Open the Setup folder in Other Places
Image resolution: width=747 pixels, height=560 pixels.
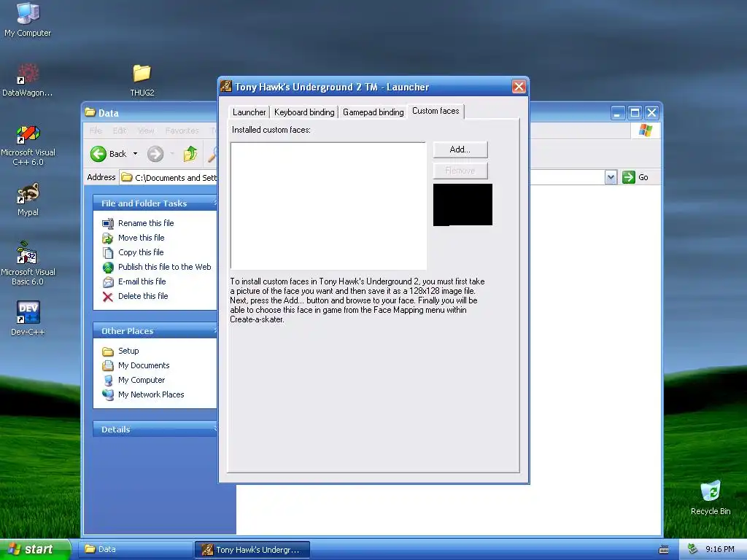[128, 351]
